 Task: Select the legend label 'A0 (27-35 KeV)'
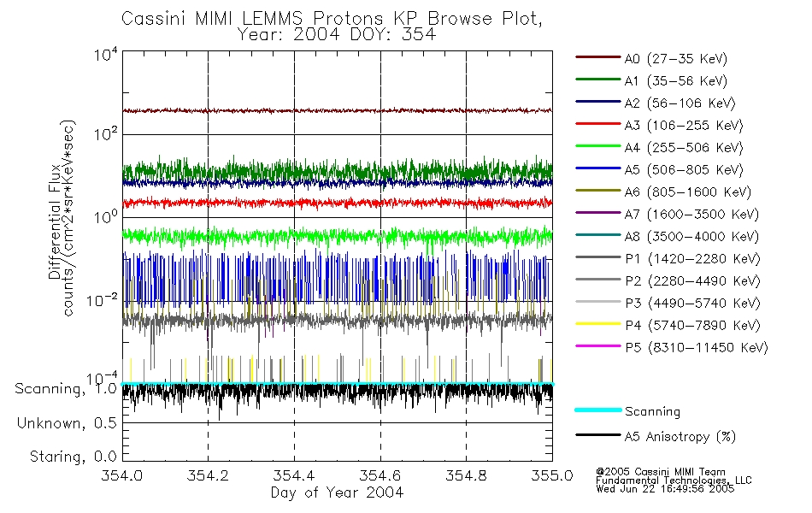[x=676, y=59]
